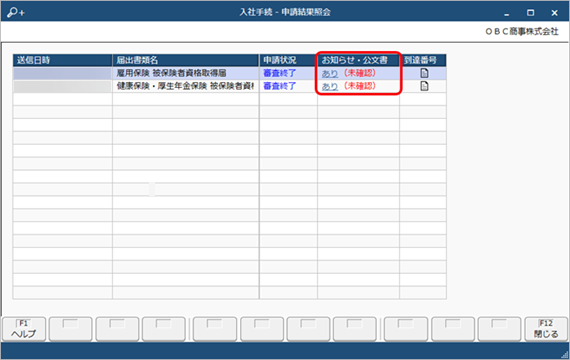Screen dimensions: 570x360
Task: Open あり link in 健康保険 row
Action: pyautogui.click(x=330, y=87)
